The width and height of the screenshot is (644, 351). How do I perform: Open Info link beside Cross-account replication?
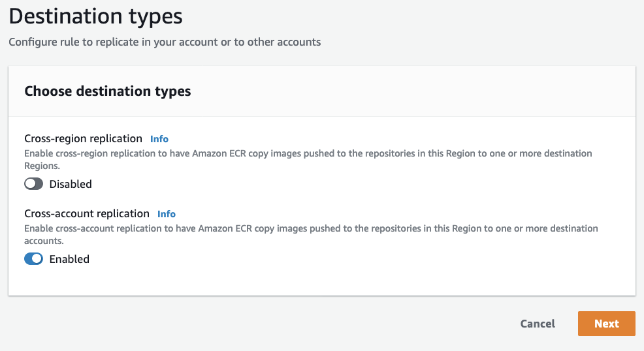167,214
